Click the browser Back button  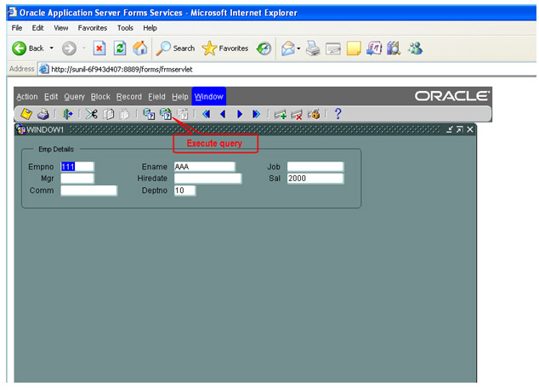(x=28, y=48)
